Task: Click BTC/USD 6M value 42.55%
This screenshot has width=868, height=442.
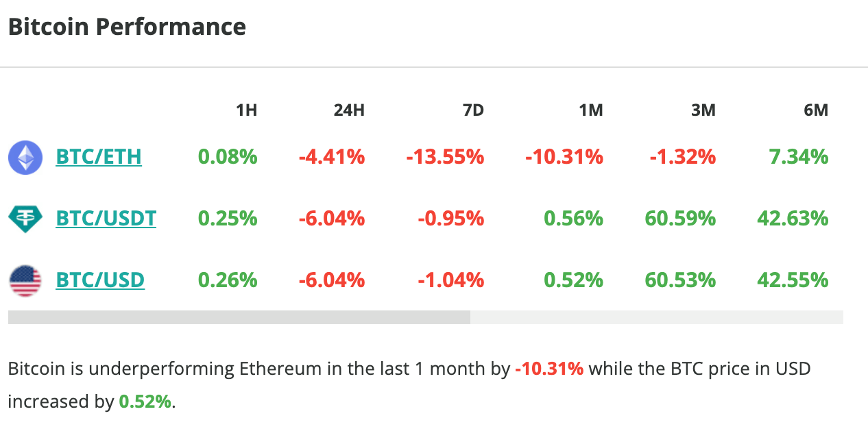Action: 793,280
